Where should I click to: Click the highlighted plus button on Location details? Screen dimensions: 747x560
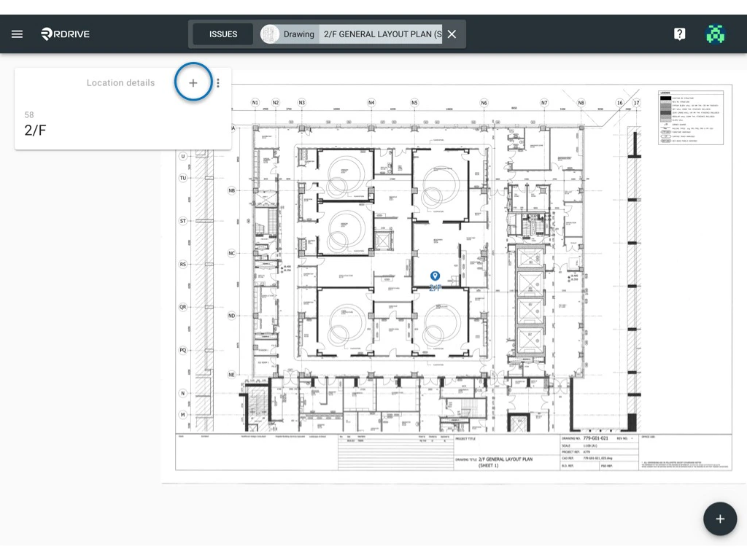pyautogui.click(x=193, y=82)
